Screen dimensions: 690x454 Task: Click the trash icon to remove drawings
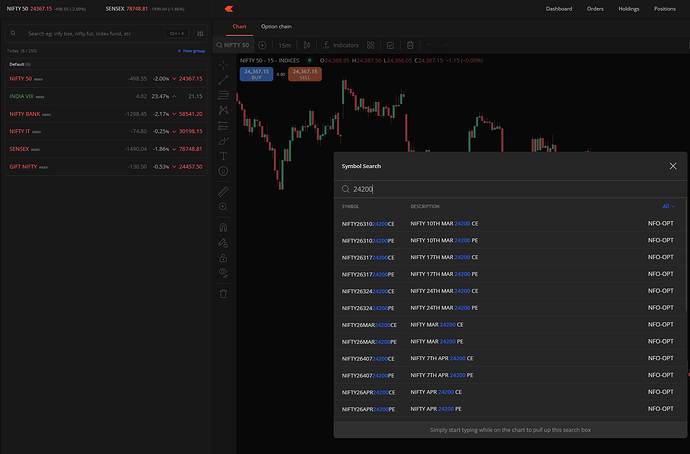223,293
